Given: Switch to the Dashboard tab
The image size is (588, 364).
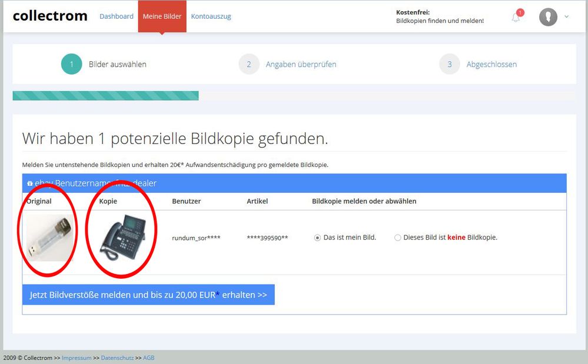Looking at the screenshot, I should pyautogui.click(x=116, y=16).
